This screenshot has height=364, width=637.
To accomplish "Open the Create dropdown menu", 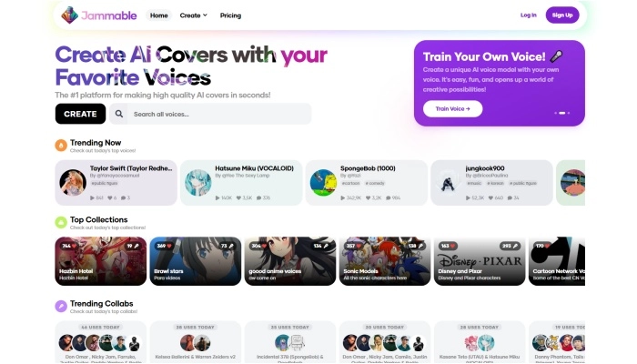I will pyautogui.click(x=193, y=15).
